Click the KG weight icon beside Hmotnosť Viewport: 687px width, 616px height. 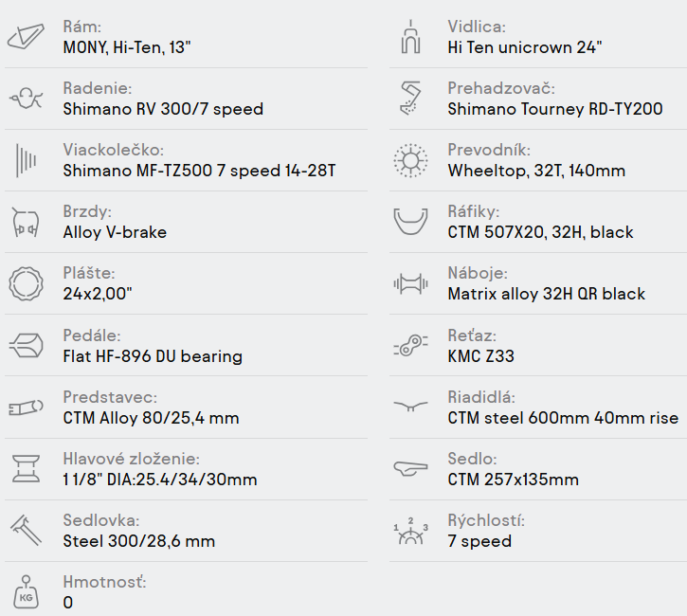pyautogui.click(x=26, y=591)
